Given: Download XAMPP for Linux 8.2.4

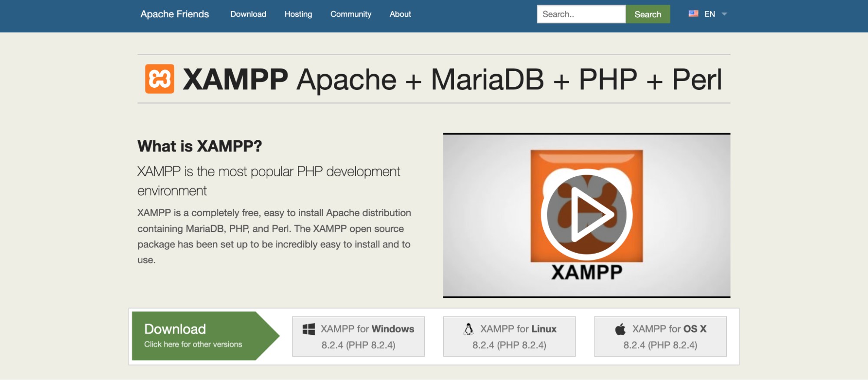Looking at the screenshot, I should pos(509,337).
